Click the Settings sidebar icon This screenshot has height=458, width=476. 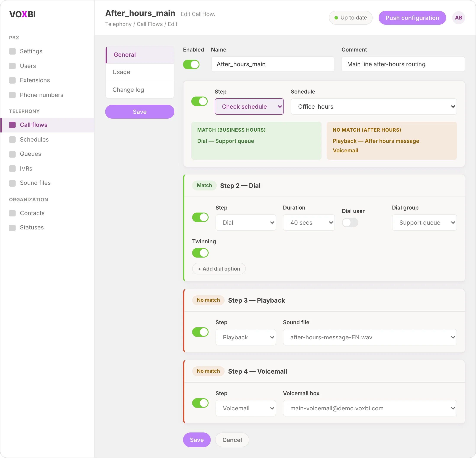(x=12, y=51)
